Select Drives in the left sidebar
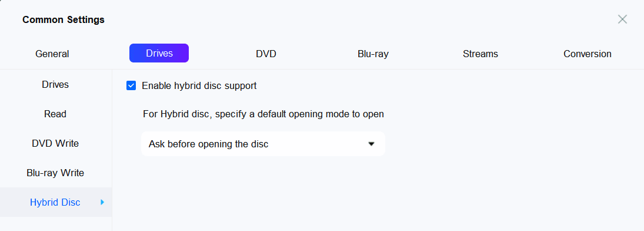This screenshot has height=231, width=644. click(55, 84)
